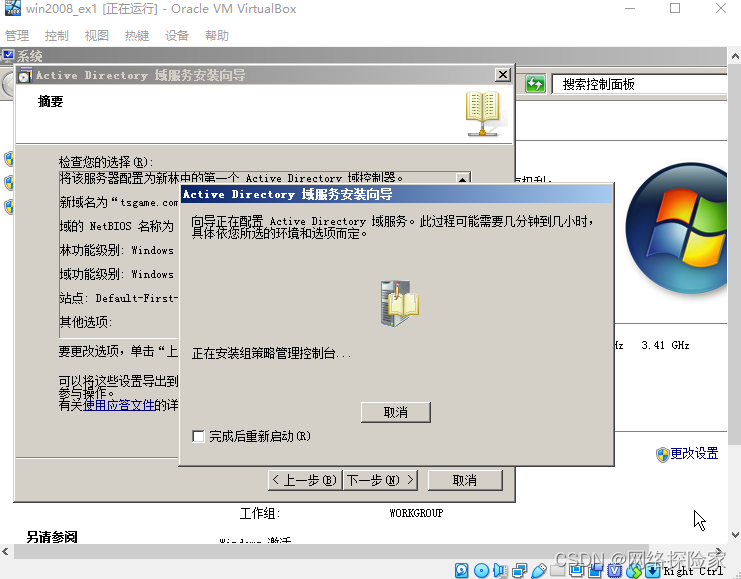Enable the 完成后重新启动 checkbox

coord(198,436)
